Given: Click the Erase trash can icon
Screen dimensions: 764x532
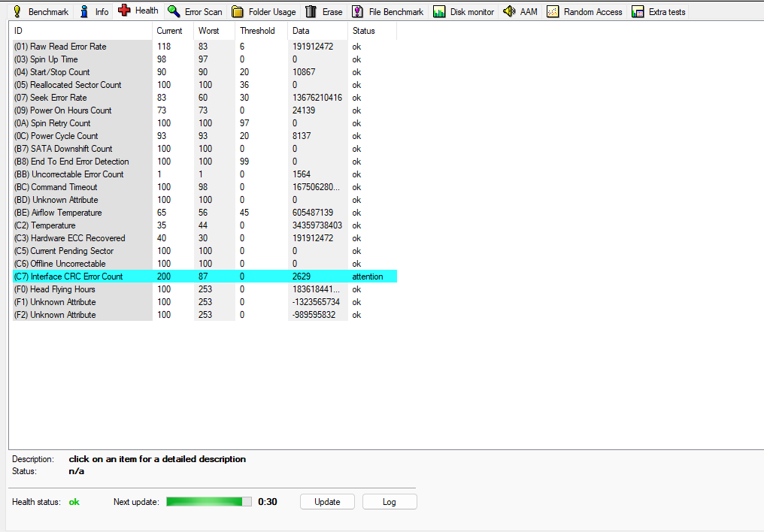Looking at the screenshot, I should (311, 12).
